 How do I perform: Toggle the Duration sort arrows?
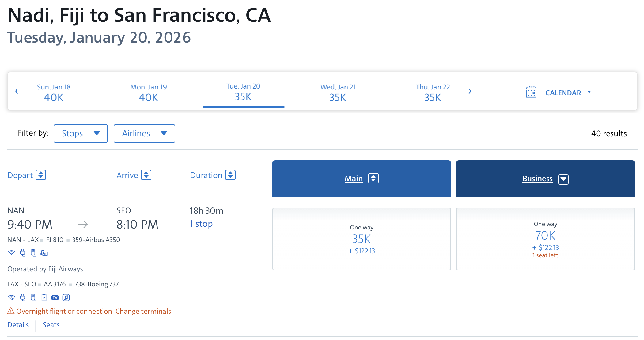click(x=230, y=175)
